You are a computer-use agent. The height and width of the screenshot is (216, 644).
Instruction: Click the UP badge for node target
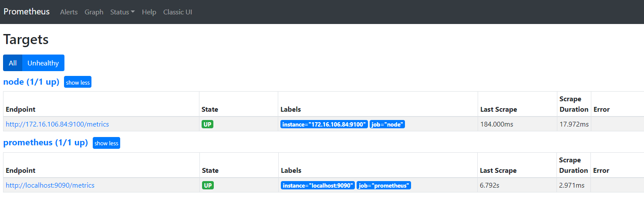(x=208, y=124)
